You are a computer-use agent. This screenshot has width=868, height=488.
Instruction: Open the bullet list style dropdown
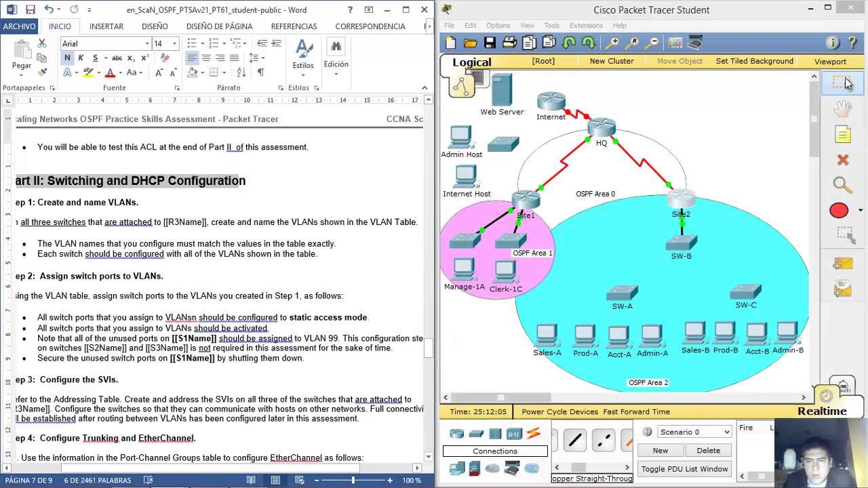tap(203, 43)
